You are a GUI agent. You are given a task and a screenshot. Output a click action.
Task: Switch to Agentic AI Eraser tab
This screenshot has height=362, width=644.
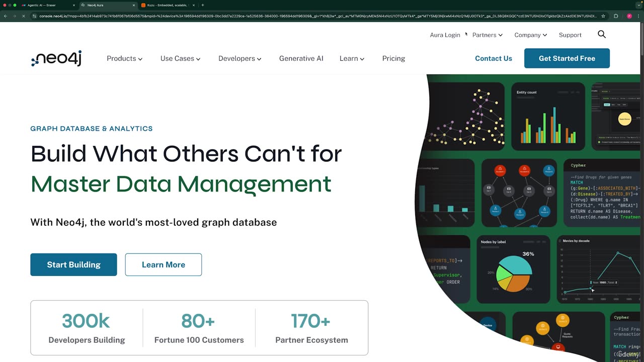(48, 5)
